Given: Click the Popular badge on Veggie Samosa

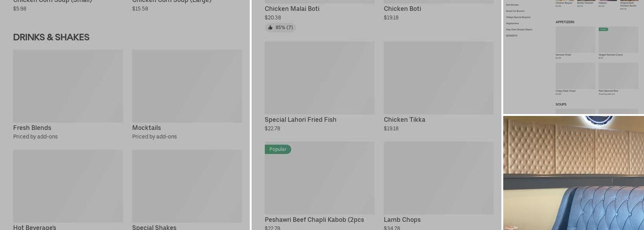Looking at the screenshot, I should point(603,29).
